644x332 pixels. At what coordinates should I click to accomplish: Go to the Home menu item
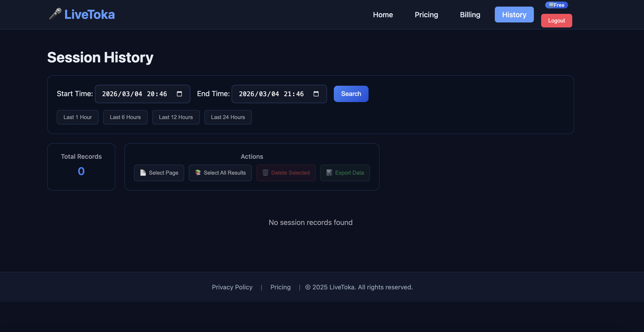tap(383, 15)
